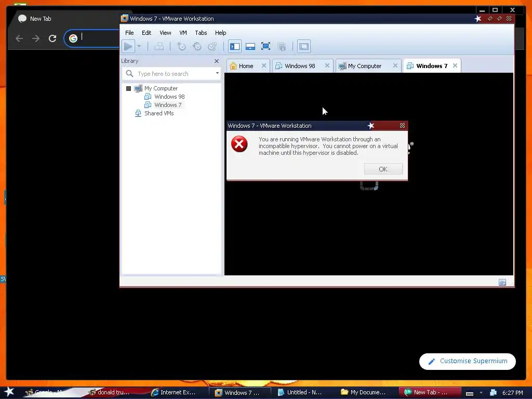Click the keyboard icon in system tray
This screenshot has width=532, height=399.
pyautogui.click(x=470, y=393)
